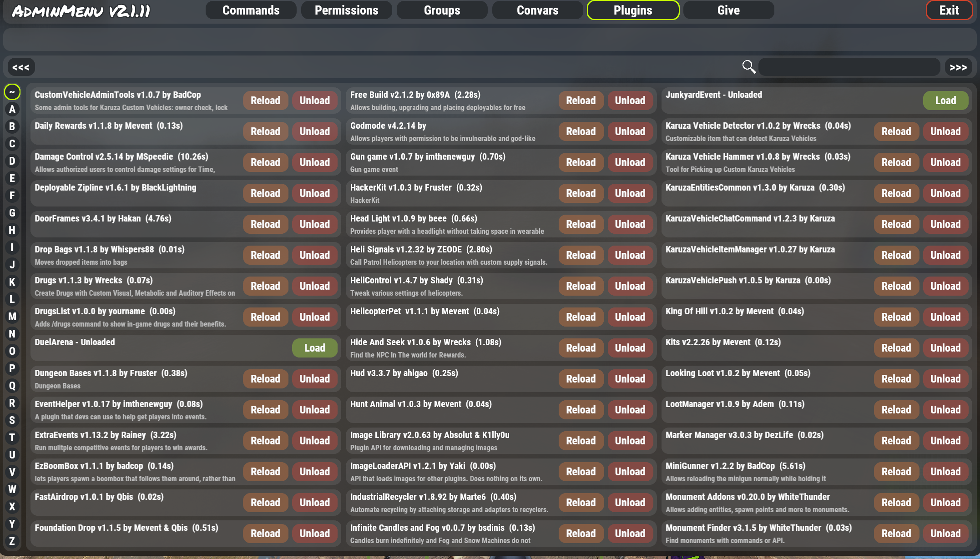The height and width of the screenshot is (559, 980).
Task: Click the magnifying glass search icon
Action: pyautogui.click(x=748, y=67)
